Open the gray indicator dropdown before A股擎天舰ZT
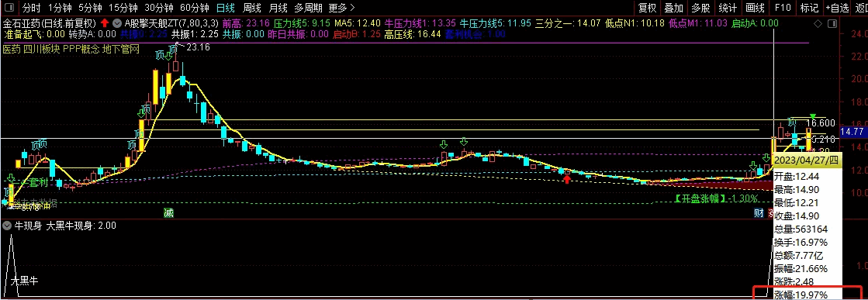 click(117, 24)
